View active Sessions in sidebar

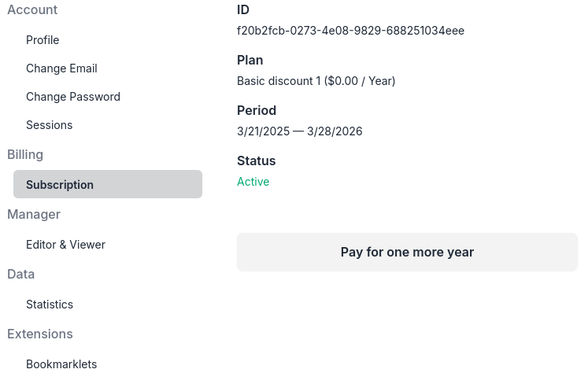point(49,125)
